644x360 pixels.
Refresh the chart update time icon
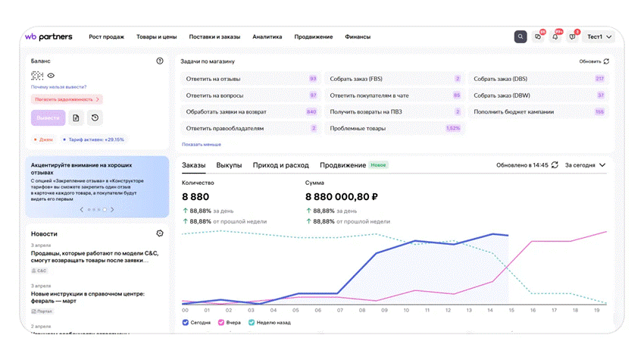555,164
